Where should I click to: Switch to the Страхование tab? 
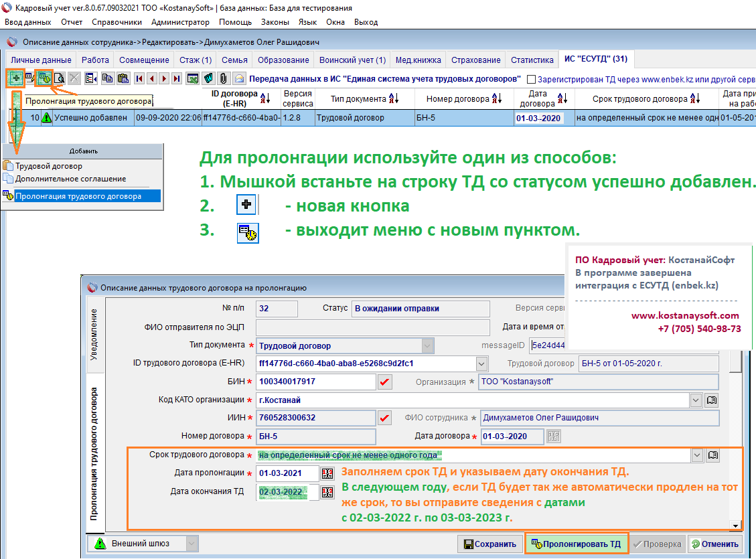(476, 60)
